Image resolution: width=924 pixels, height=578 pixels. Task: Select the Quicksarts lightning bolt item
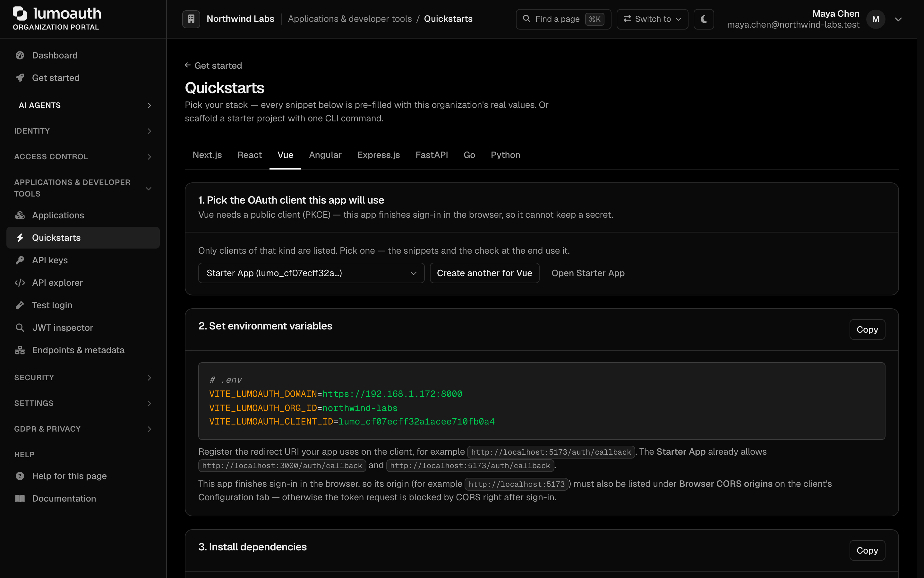83,238
